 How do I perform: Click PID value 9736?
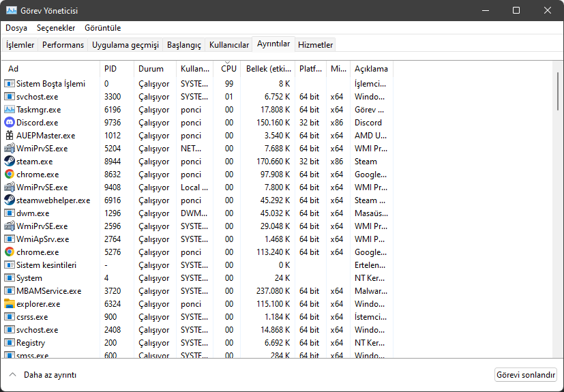(x=113, y=123)
